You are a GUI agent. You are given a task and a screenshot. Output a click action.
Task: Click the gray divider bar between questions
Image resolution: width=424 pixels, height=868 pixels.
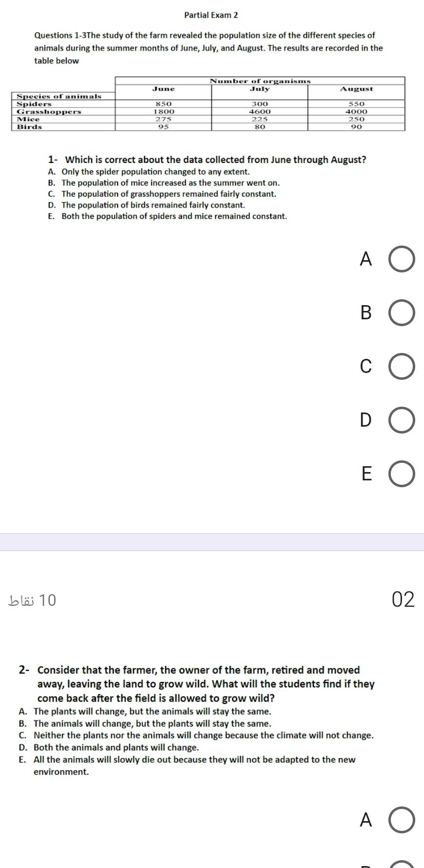(x=212, y=542)
